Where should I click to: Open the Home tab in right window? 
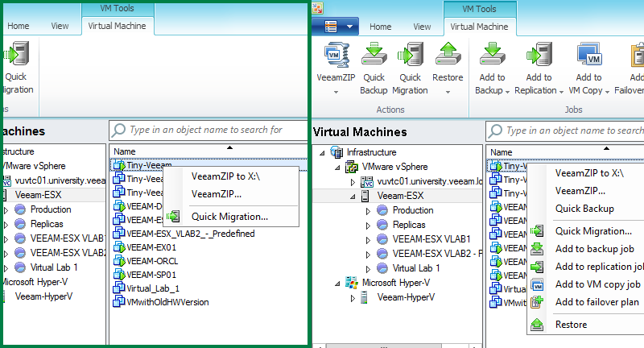click(x=380, y=27)
